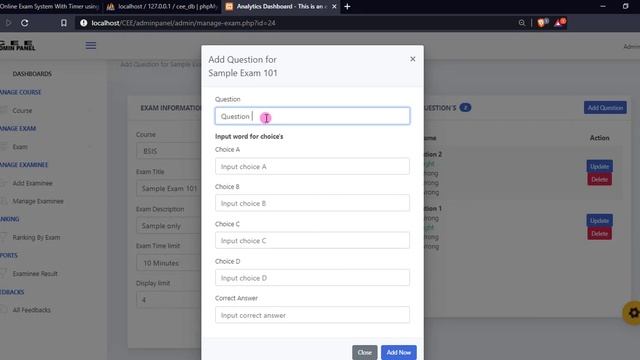Open Manage Examinee in the sidebar
Viewport: 640px width, 360px height.
coord(38,201)
